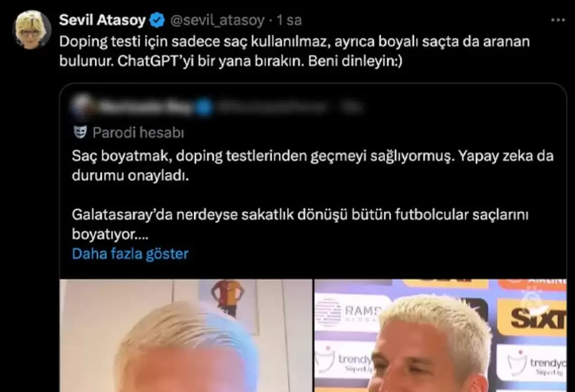
Task: Click the quoted text mentioning Galatasaray'da
Action: point(300,224)
